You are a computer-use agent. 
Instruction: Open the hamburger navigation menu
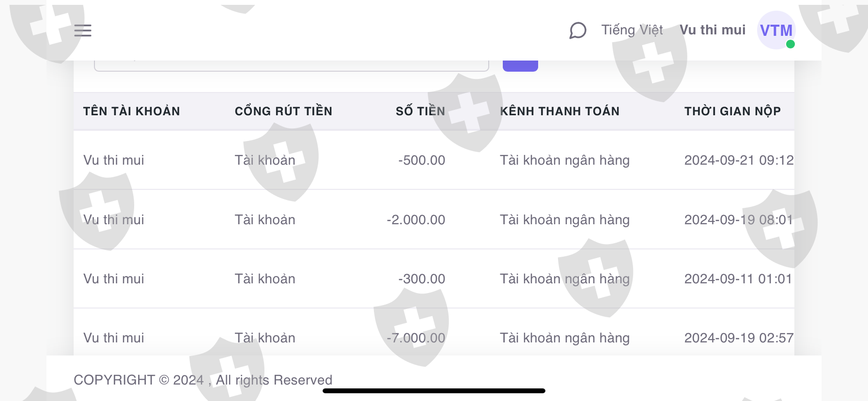83,31
